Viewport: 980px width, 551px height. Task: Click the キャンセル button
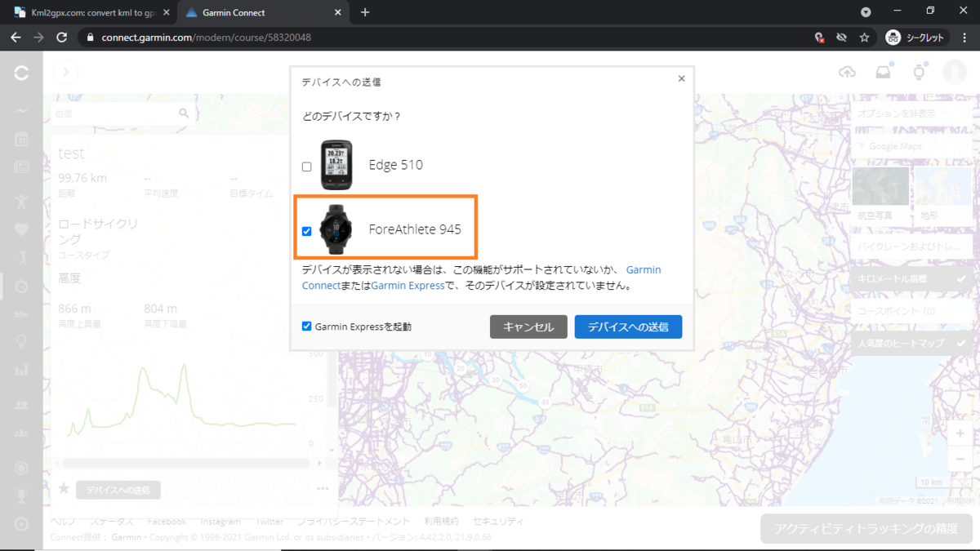(528, 327)
